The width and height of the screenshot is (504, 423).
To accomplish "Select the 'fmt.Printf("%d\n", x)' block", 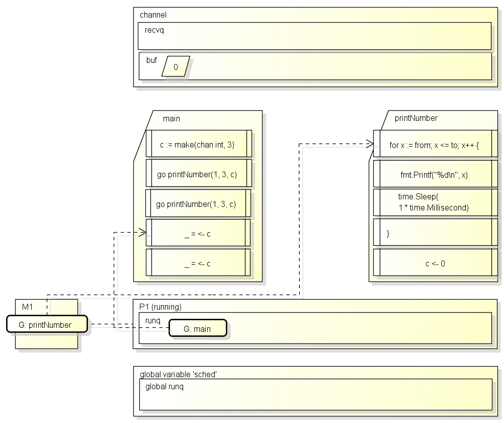I will [x=435, y=174].
